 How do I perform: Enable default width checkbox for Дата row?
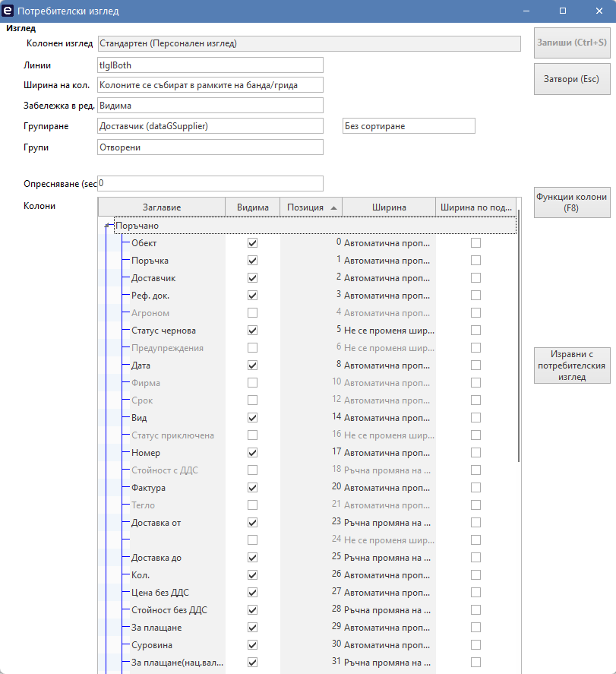pos(475,365)
